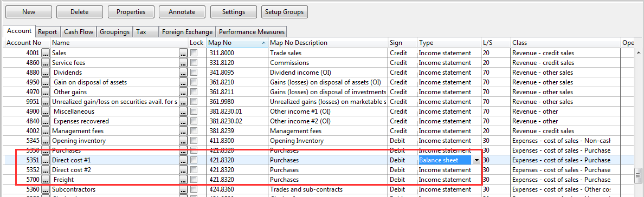Open the Foreign Exchange tab

tap(187, 31)
